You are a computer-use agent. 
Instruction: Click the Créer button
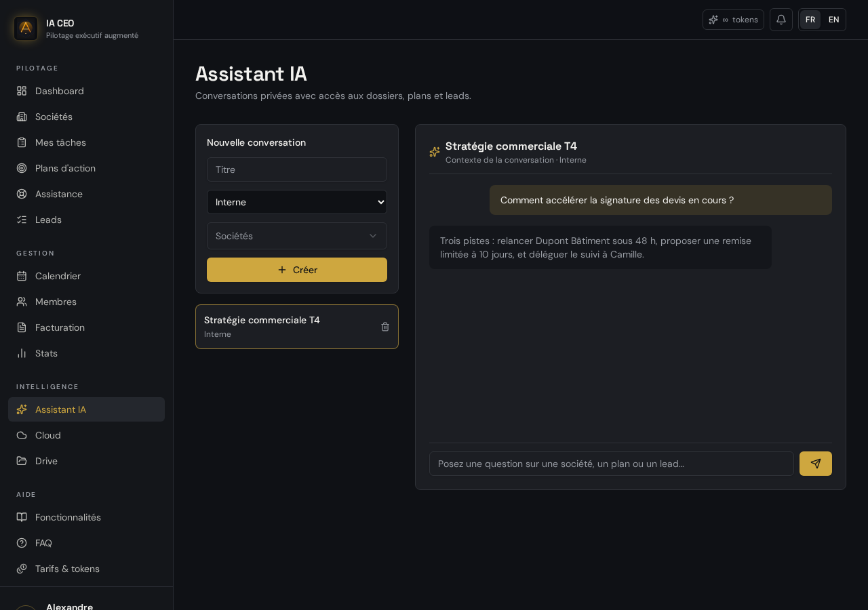[x=297, y=270]
